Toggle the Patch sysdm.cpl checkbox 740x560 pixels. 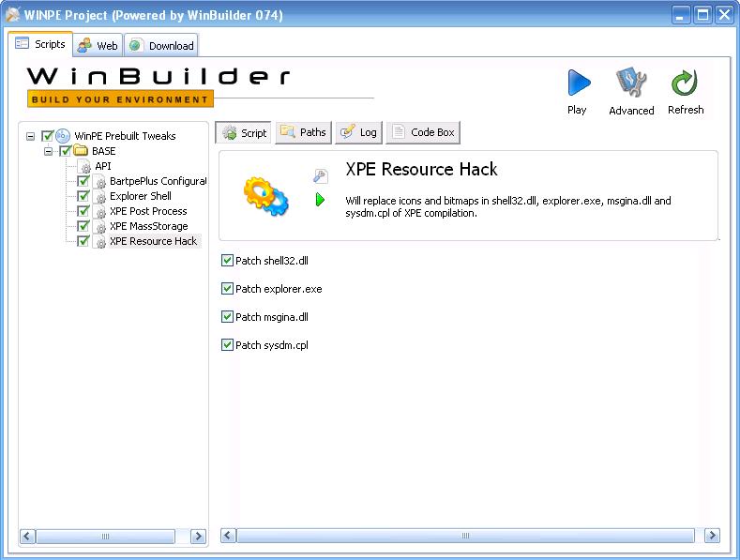click(227, 344)
